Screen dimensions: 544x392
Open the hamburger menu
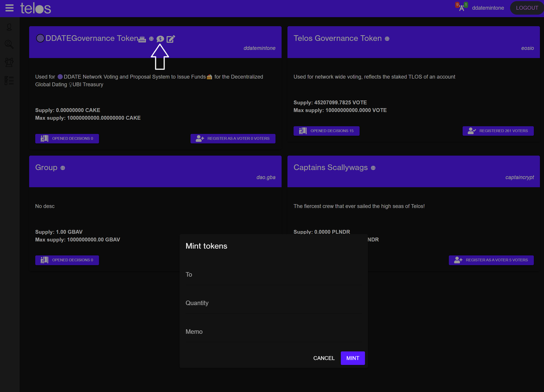[9, 8]
